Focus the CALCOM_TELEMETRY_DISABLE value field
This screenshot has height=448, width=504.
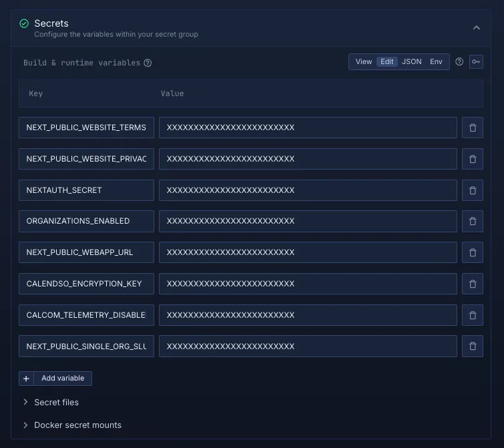point(308,315)
